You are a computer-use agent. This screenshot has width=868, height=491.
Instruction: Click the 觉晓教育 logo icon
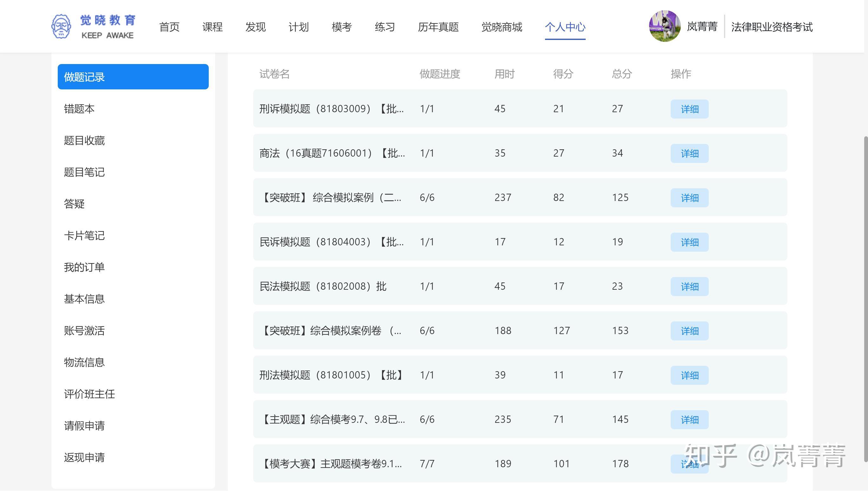click(61, 26)
